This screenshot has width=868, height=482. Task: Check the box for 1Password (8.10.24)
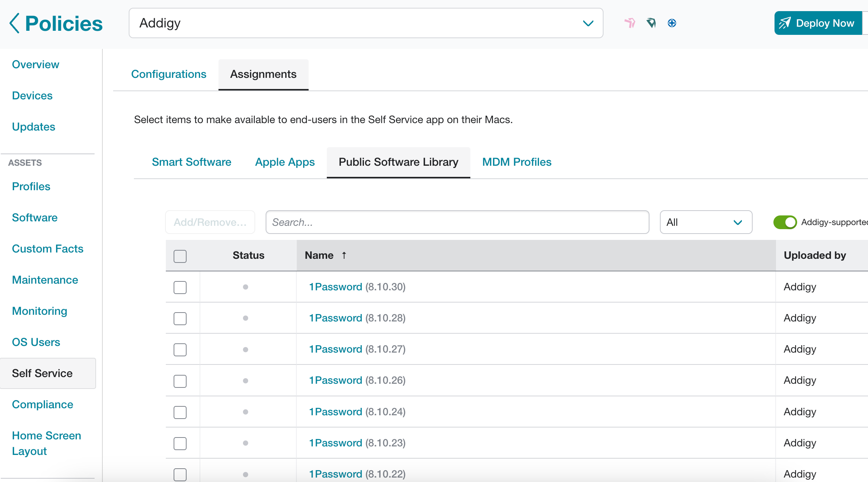coord(180,412)
